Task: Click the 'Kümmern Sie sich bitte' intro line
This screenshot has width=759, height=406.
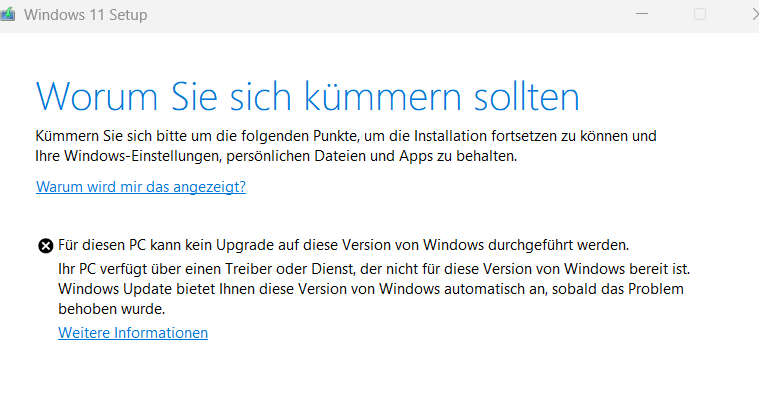Action: (345, 135)
